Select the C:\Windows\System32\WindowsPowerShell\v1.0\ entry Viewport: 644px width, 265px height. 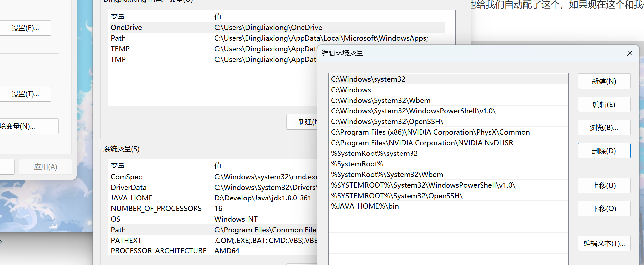pos(448,111)
